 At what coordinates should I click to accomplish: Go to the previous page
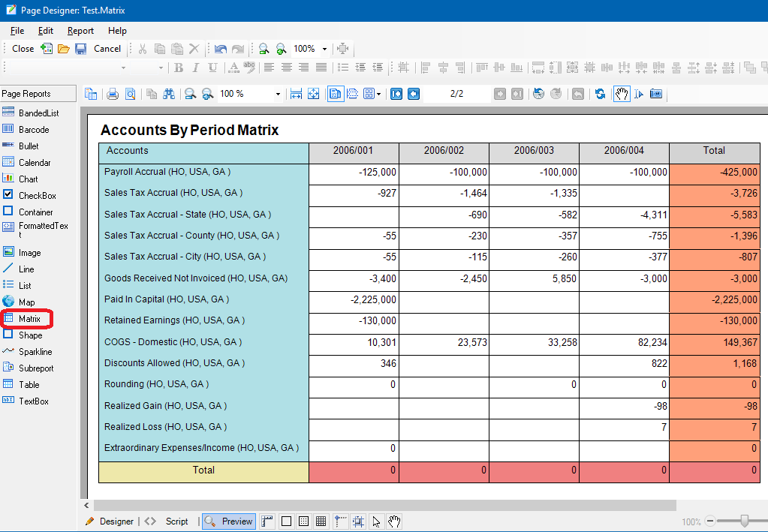[414, 94]
